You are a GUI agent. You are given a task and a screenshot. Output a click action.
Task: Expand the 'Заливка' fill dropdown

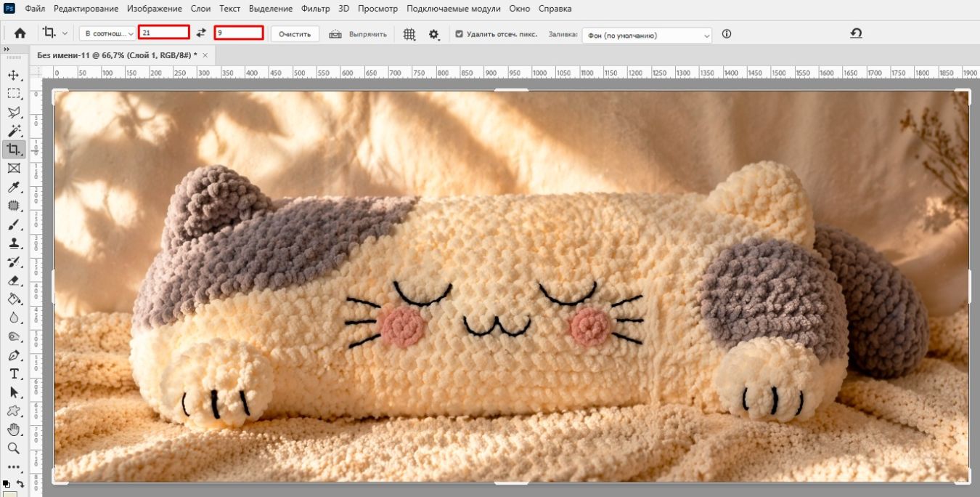647,35
